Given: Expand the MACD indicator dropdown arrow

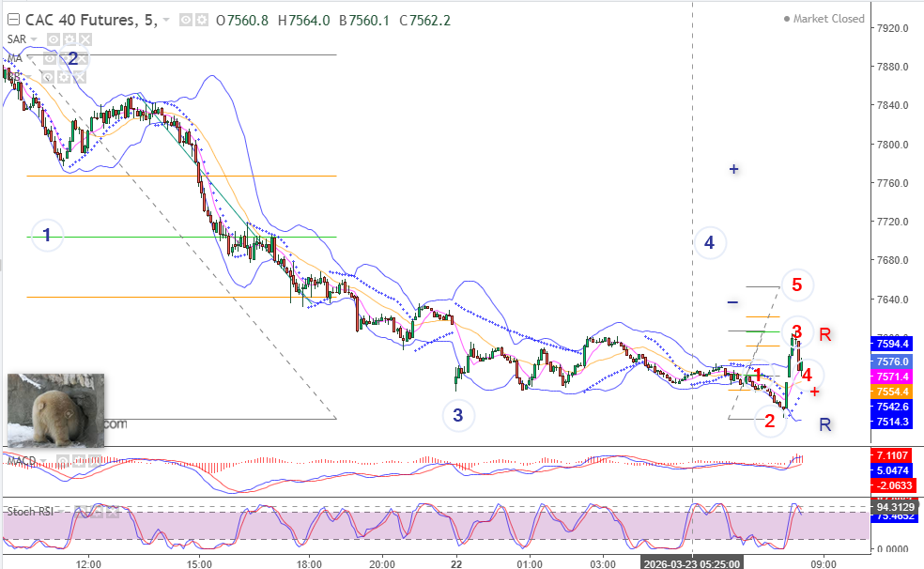Looking at the screenshot, I should pos(43,461).
